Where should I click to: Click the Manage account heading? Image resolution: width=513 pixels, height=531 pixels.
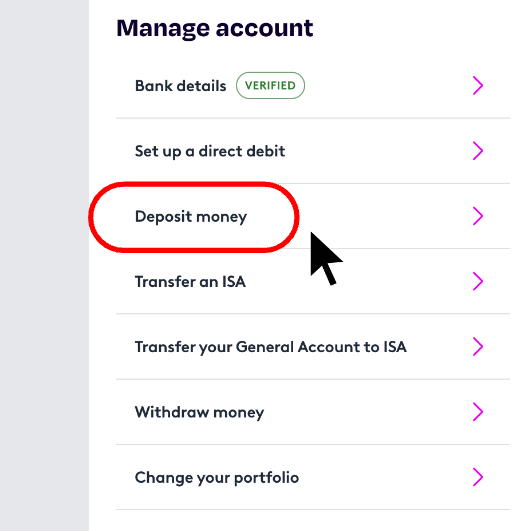(215, 28)
